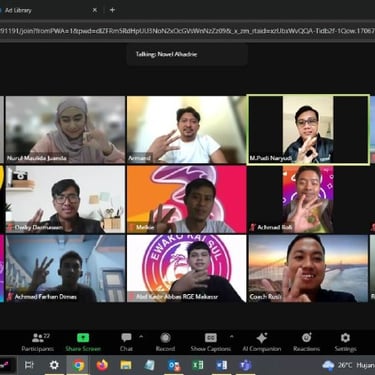The height and width of the screenshot is (375, 375).
Task: Open Task View on the taskbar
Action: [29, 365]
